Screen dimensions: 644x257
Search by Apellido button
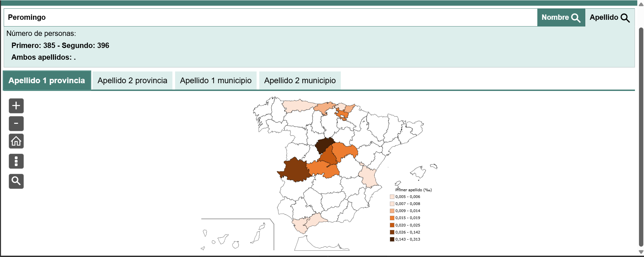pos(609,17)
